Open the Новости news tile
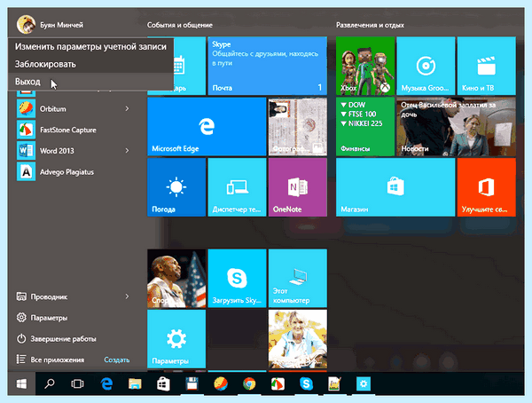This screenshot has width=532, height=403. (456, 126)
